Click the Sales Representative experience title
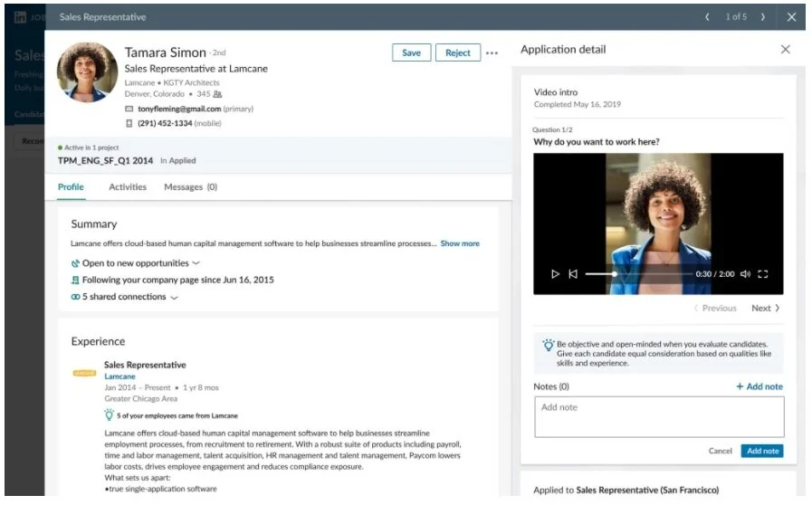This screenshot has width=812, height=505. pyautogui.click(x=145, y=365)
